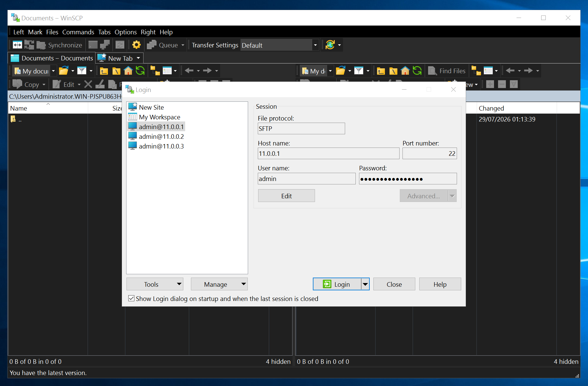Go to parent directory in the left panel
Screen dimensions: 588x386
(104, 71)
